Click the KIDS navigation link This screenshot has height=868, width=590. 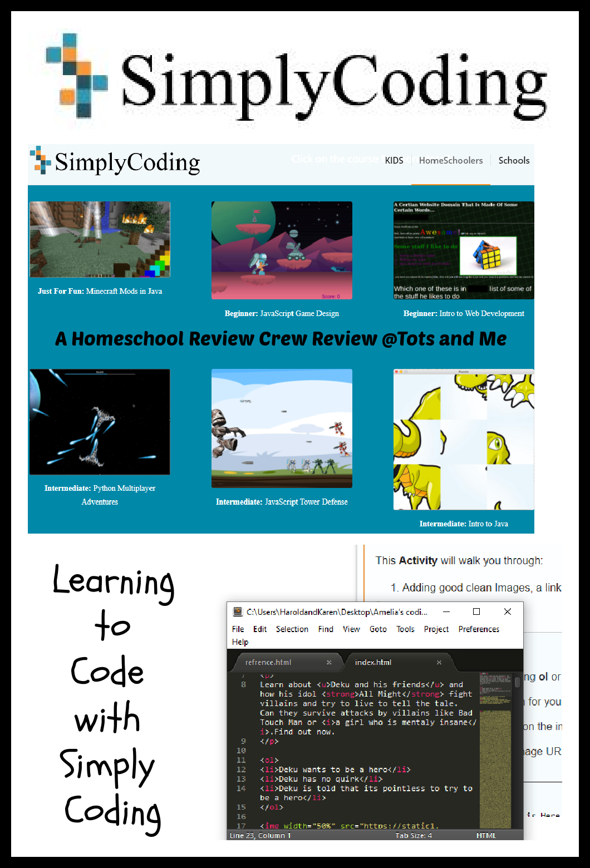pos(395,160)
